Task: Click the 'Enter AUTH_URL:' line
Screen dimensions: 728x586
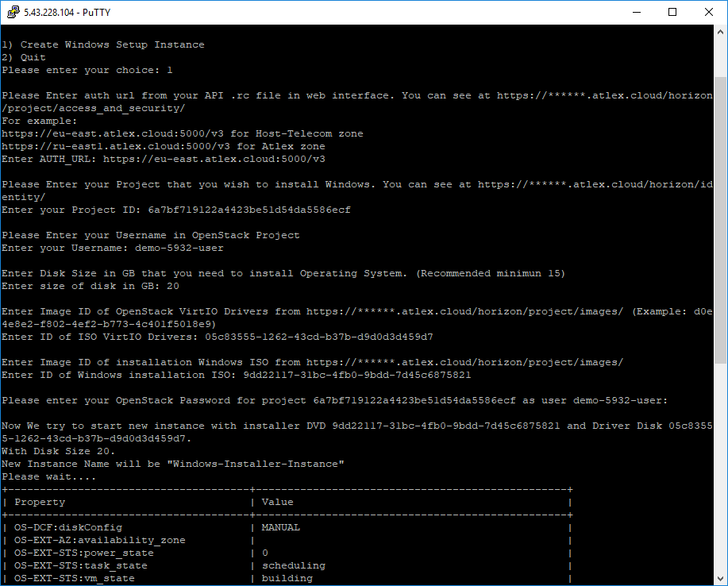Action: 164,159
